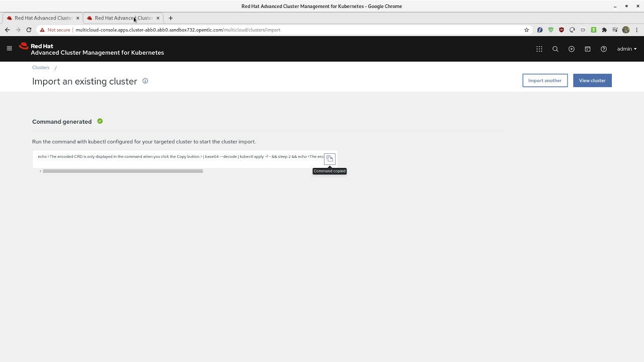
Task: Click the gray card-shaped extension icon
Action: [583, 30]
